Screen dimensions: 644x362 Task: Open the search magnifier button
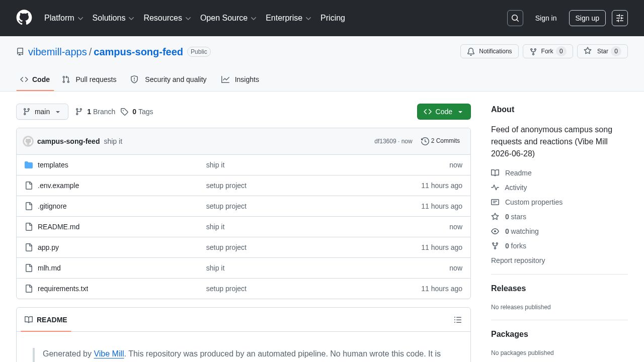click(515, 18)
